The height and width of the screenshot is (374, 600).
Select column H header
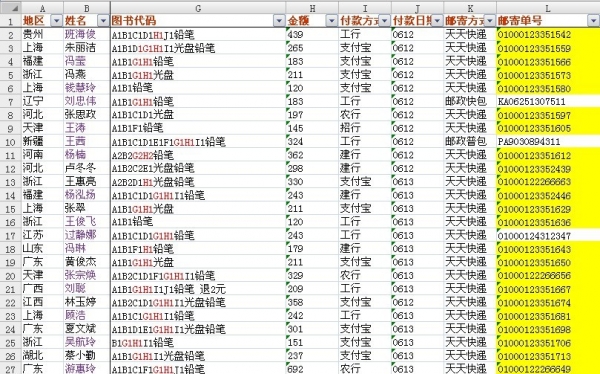coord(312,8)
